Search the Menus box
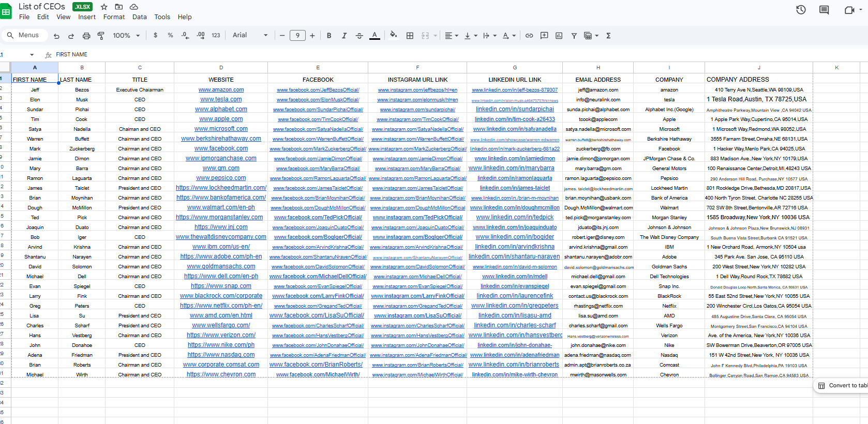The height and width of the screenshot is (424, 868). click(x=24, y=35)
